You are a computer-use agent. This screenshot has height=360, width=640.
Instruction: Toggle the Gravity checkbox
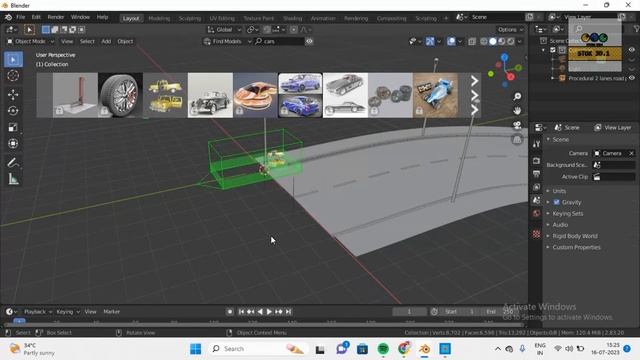(556, 202)
